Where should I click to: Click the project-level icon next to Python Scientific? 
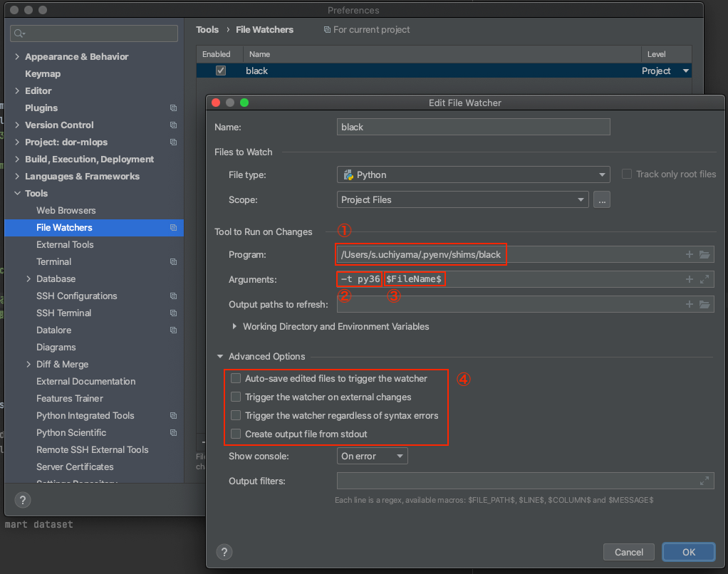[173, 432]
